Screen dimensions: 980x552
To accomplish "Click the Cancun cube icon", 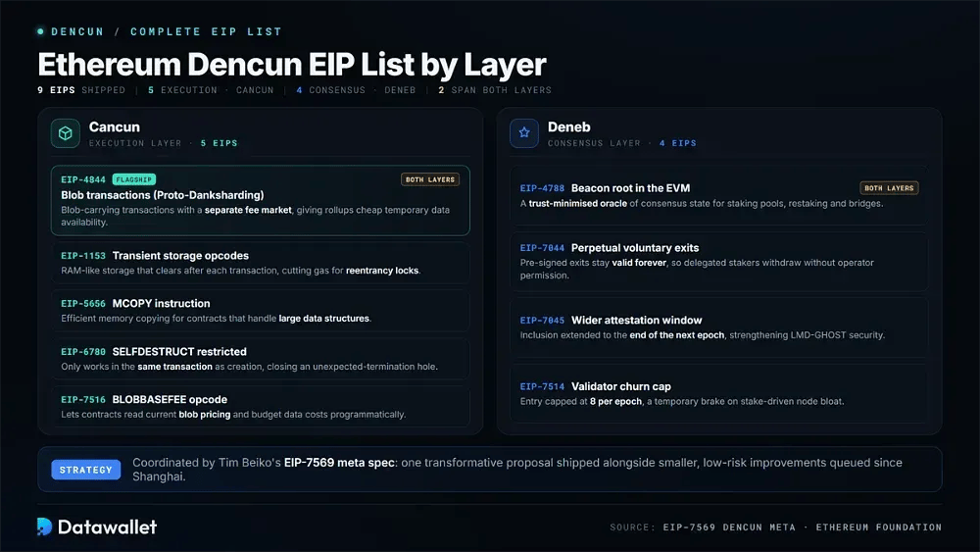I will pos(65,133).
